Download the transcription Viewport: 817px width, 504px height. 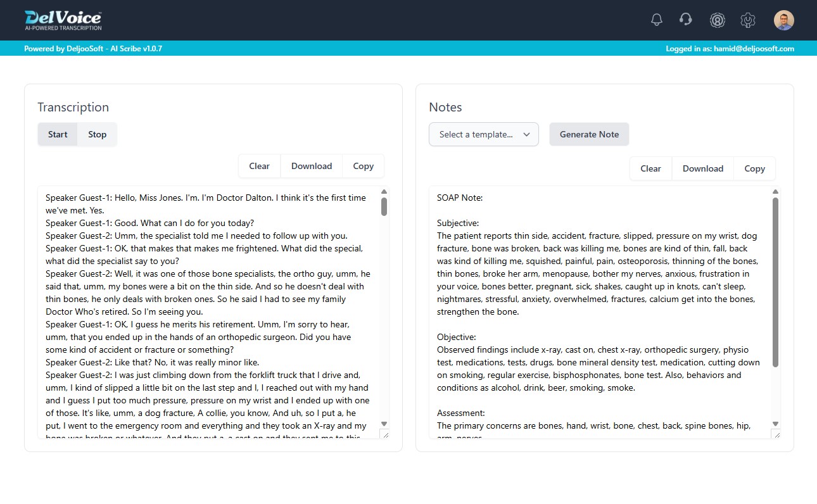coord(312,166)
